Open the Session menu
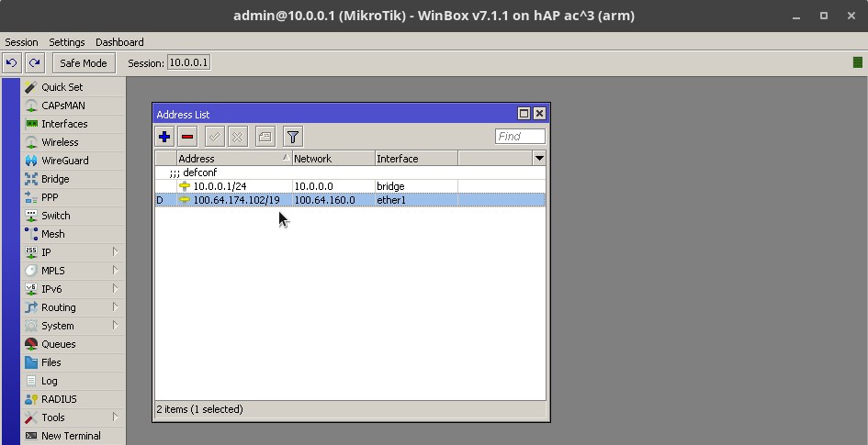Screen dimensions: 868x445 [22, 42]
